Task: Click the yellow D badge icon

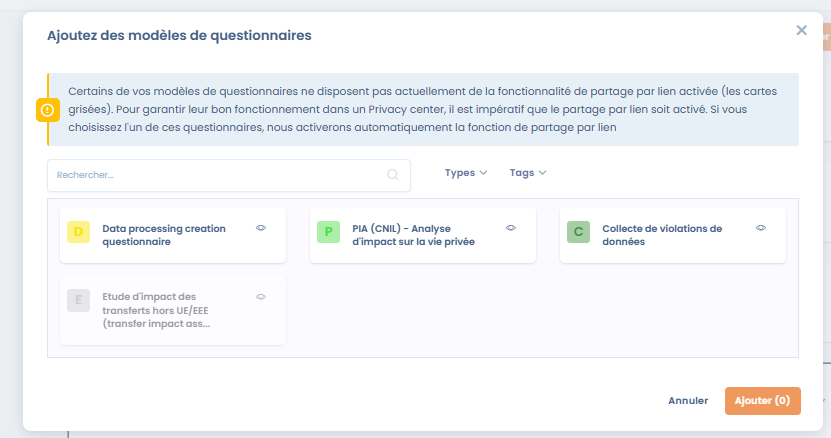Action: 79,232
